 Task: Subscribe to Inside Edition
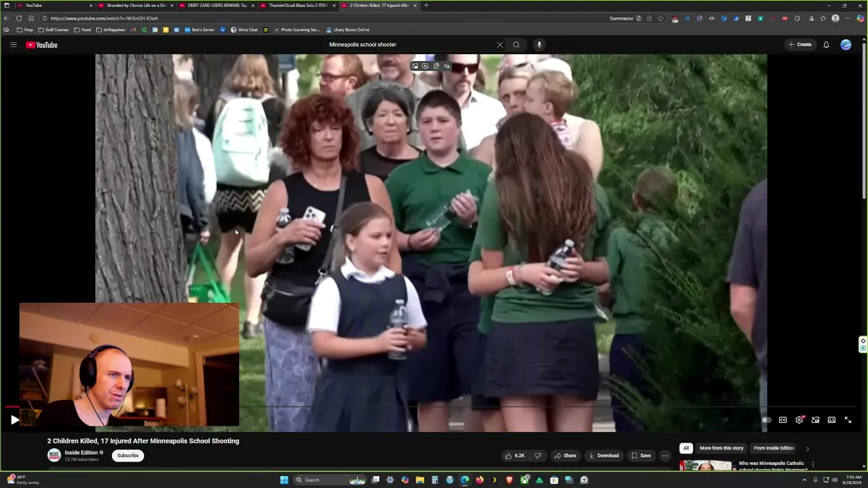point(127,455)
